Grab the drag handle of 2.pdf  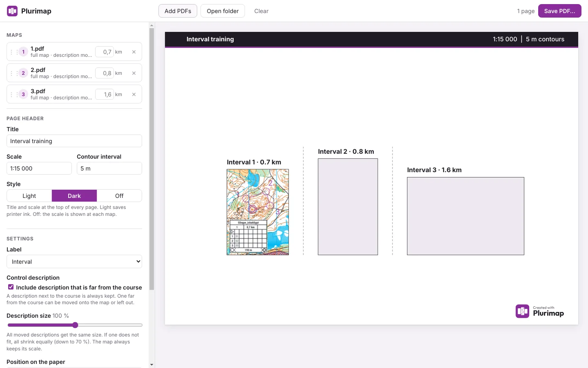click(x=14, y=73)
